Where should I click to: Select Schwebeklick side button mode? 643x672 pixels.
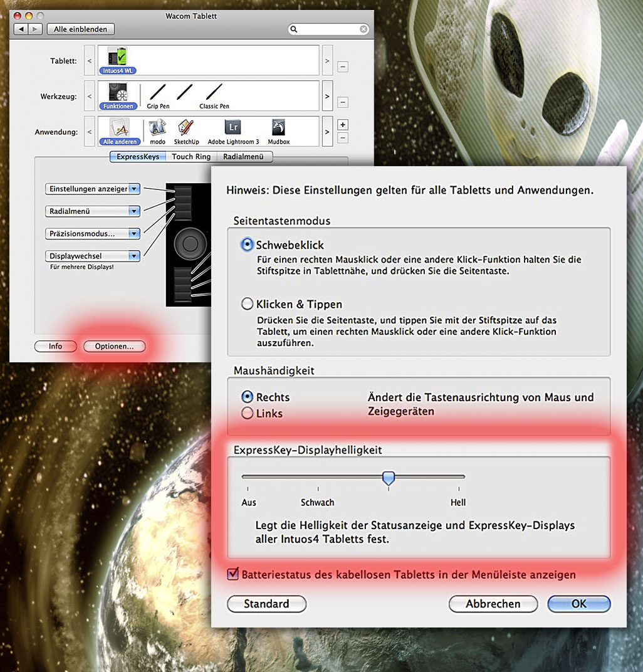[x=247, y=244]
